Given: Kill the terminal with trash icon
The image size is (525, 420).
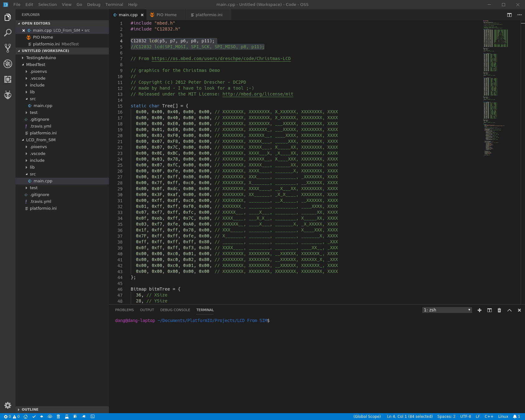Looking at the screenshot, I should (499, 310).
